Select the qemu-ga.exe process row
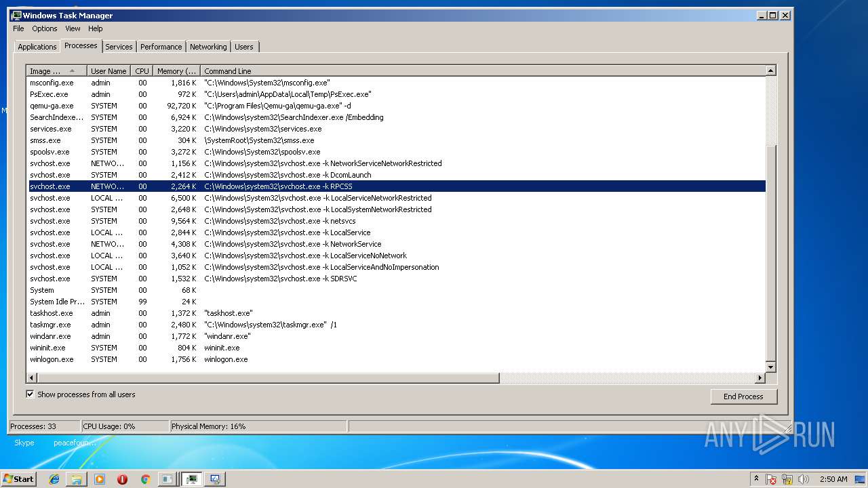868x488 pixels. [x=396, y=106]
